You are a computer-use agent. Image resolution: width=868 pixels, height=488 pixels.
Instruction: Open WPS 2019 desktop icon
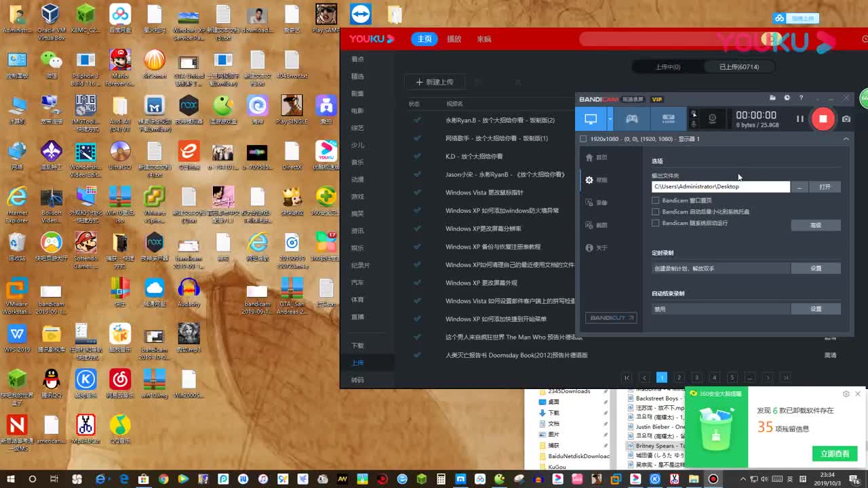tap(17, 338)
